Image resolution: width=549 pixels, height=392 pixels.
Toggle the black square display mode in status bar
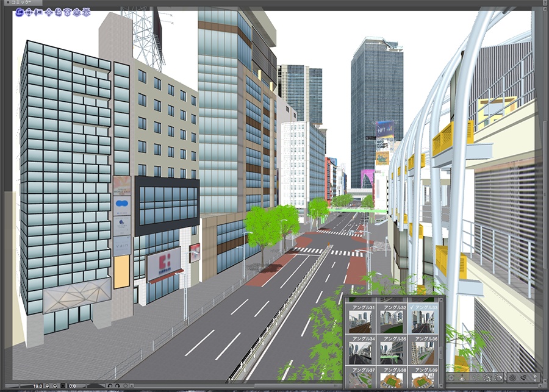point(63,386)
